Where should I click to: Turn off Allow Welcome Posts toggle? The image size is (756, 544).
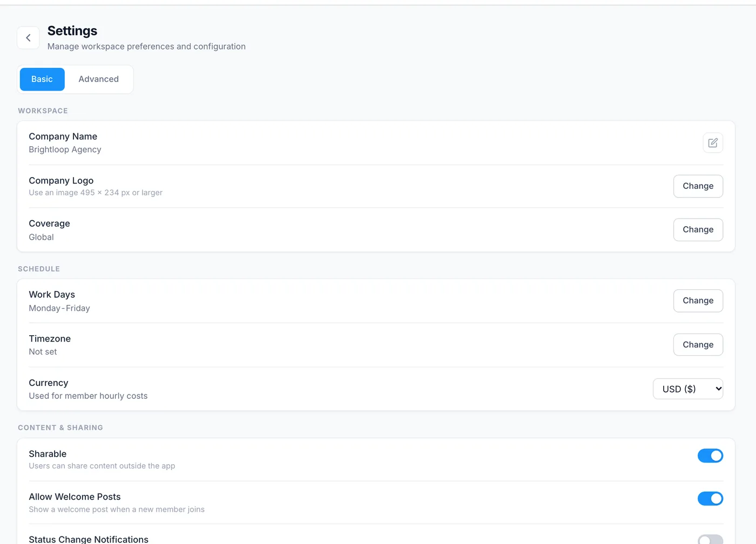710,499
